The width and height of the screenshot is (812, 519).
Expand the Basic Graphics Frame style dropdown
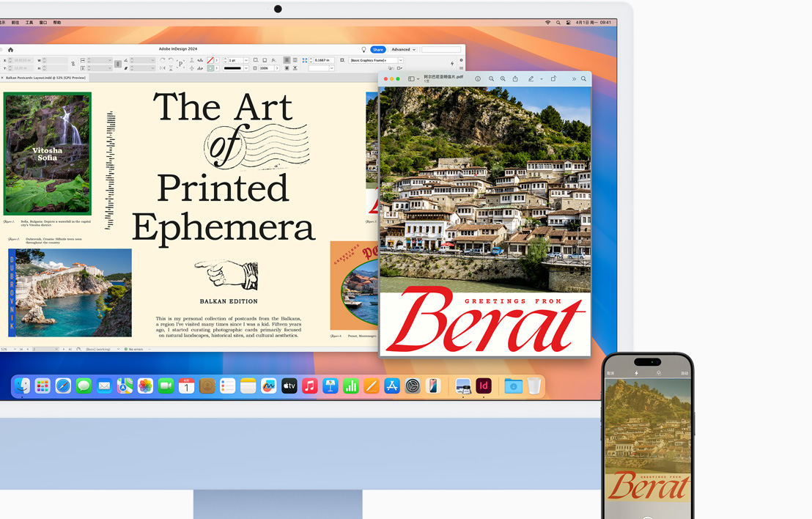click(x=399, y=60)
